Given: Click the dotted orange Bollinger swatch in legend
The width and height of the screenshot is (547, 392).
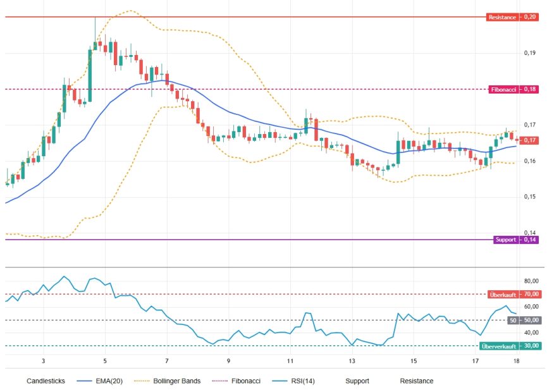Looking at the screenshot, I should (x=142, y=381).
